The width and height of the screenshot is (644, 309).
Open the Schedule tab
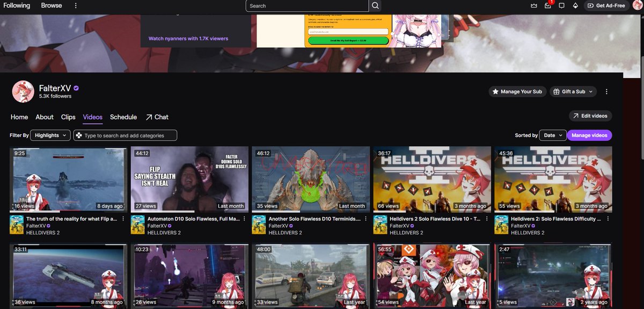tap(123, 117)
